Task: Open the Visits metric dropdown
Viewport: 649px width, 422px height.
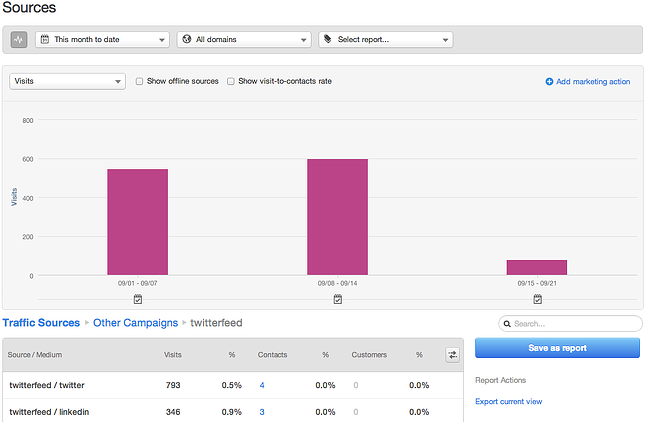Action: (67, 82)
